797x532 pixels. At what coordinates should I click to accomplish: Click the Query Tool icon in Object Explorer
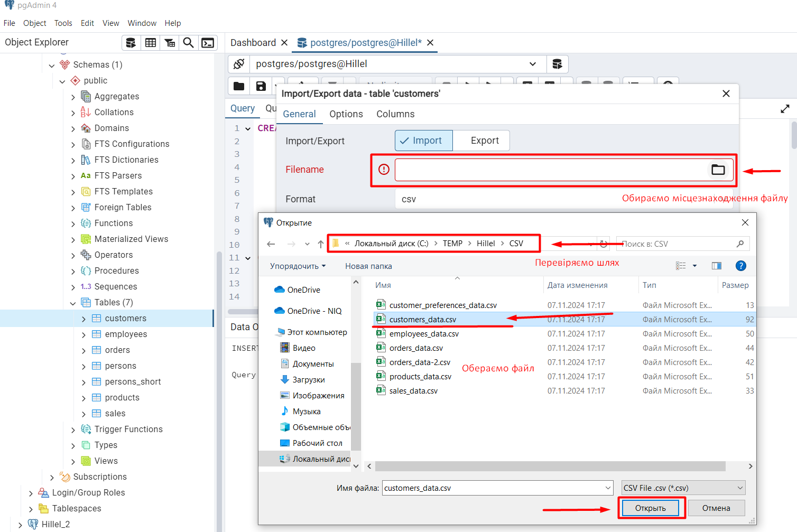131,43
